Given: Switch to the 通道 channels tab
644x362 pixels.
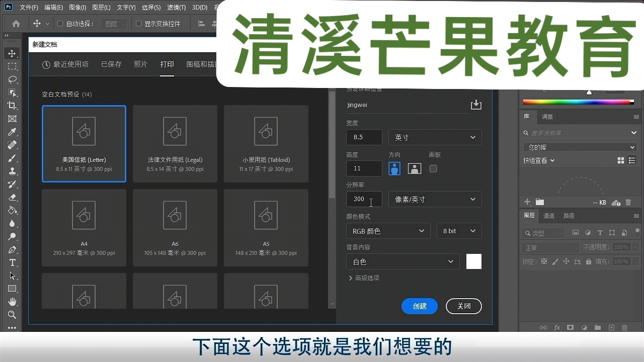Looking at the screenshot, I should (549, 216).
